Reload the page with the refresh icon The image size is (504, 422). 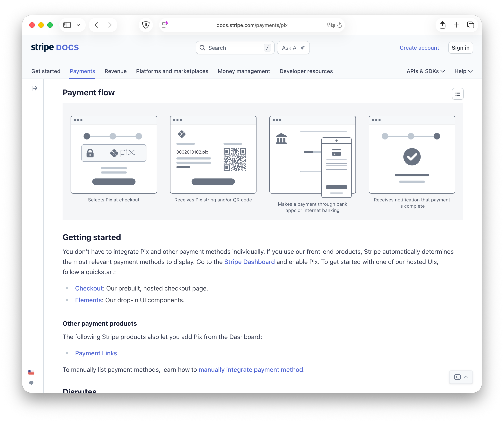tap(339, 25)
